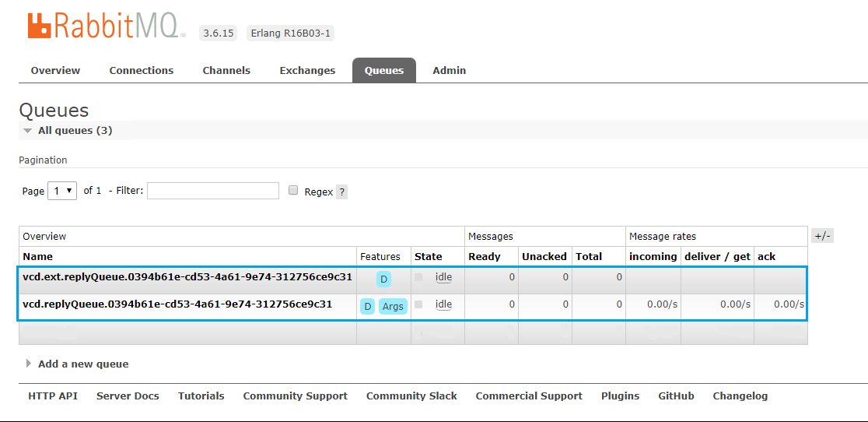Sort queues by Name column header
The height and width of the screenshot is (422, 868).
pos(38,256)
